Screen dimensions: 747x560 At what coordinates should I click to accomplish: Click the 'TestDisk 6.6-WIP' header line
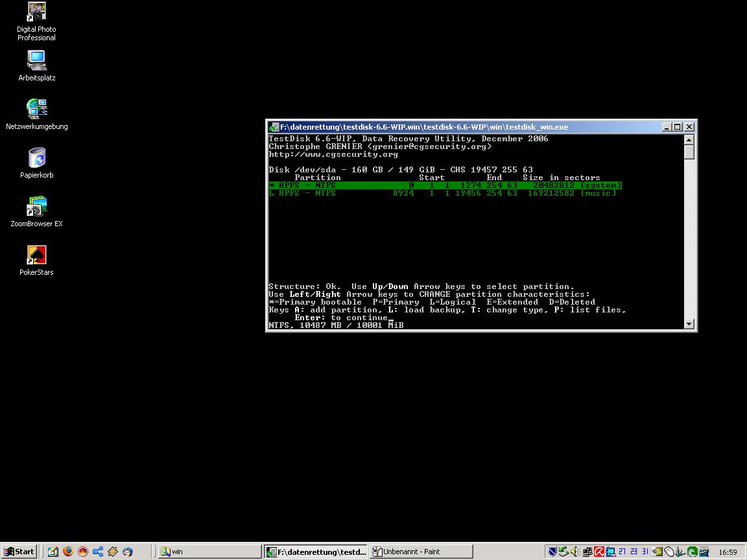[409, 139]
